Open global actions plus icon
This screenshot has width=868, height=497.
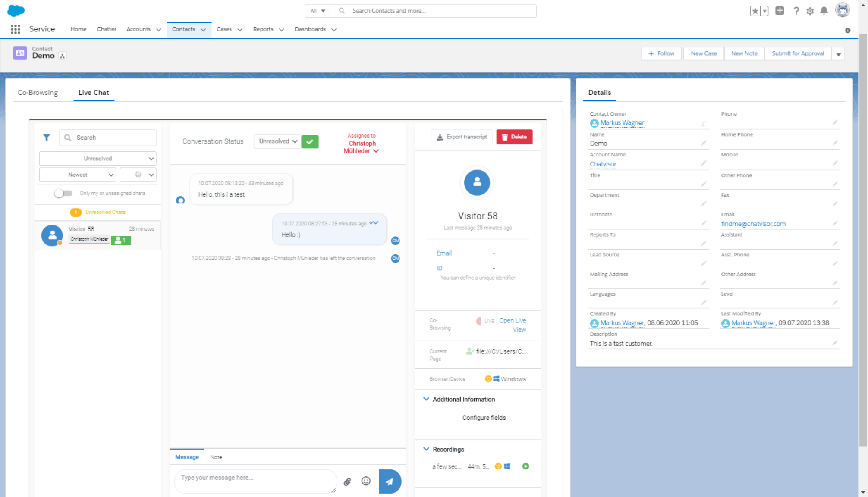pos(780,11)
